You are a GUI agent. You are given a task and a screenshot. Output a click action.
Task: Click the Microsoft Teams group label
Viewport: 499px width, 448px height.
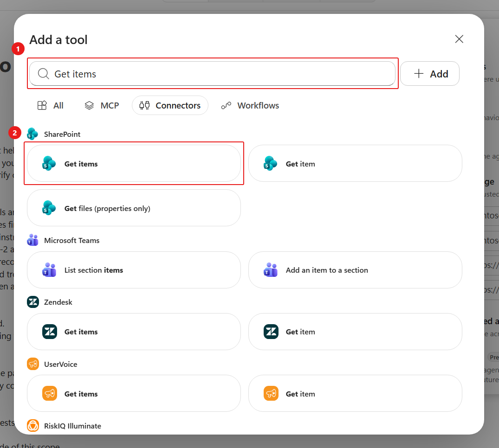point(71,240)
